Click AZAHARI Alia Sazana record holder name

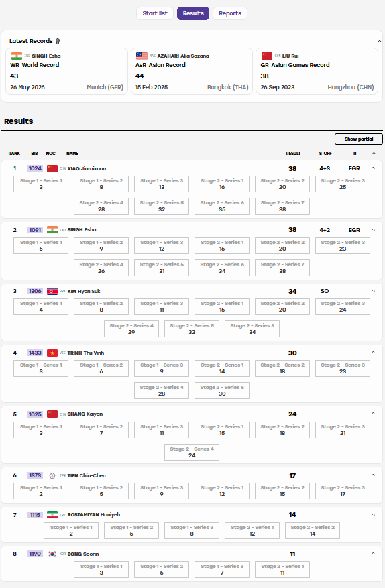pos(183,56)
